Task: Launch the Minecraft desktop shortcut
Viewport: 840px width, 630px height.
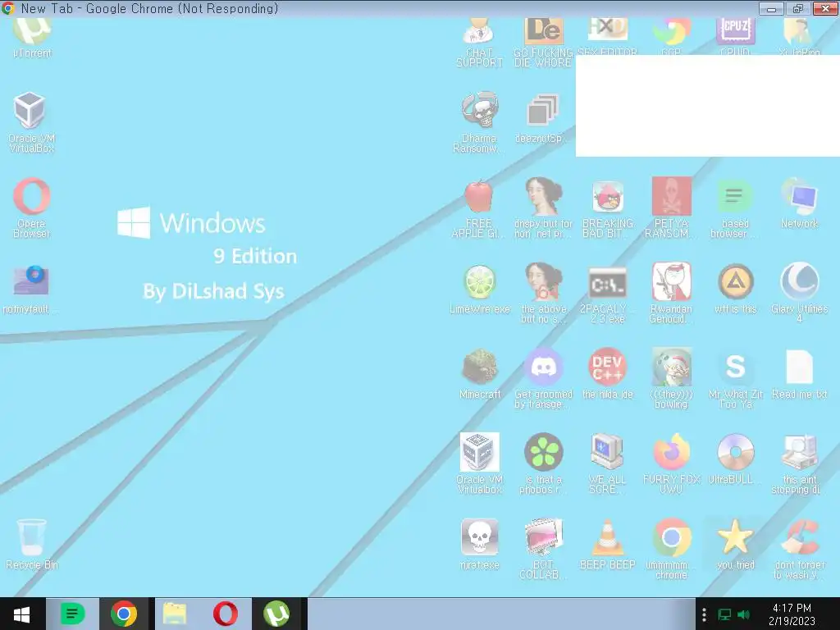Action: (479, 374)
